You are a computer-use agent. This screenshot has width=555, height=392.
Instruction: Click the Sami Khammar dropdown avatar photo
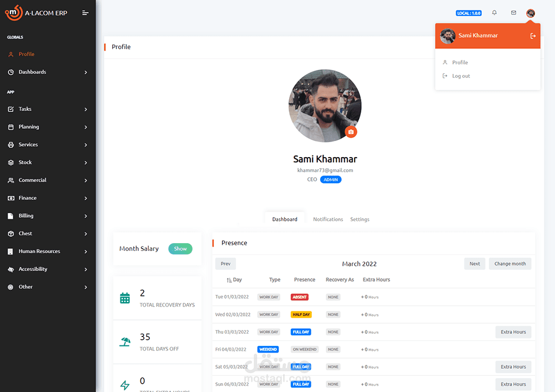coord(447,36)
